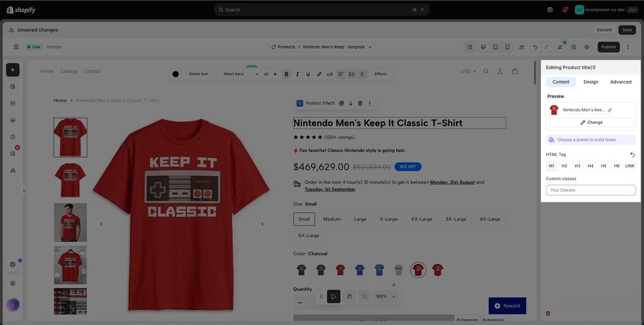This screenshot has width=644, height=325.
Task: Open the version history clock icon in sidebar
Action: coord(13,137)
